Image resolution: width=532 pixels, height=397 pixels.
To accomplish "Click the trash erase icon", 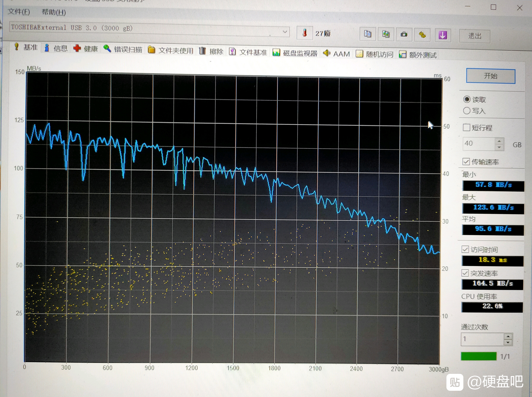I will [202, 51].
